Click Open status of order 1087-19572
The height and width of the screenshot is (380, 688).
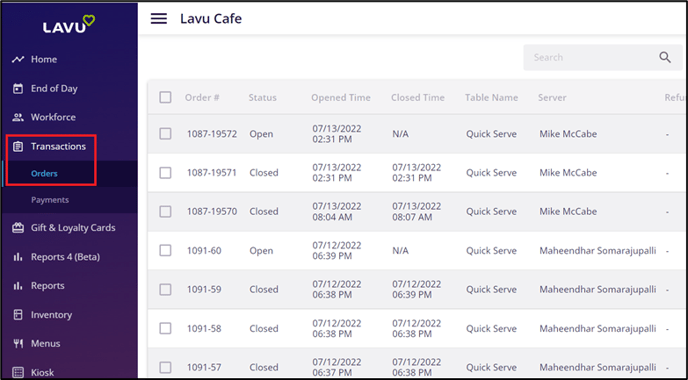pos(261,134)
